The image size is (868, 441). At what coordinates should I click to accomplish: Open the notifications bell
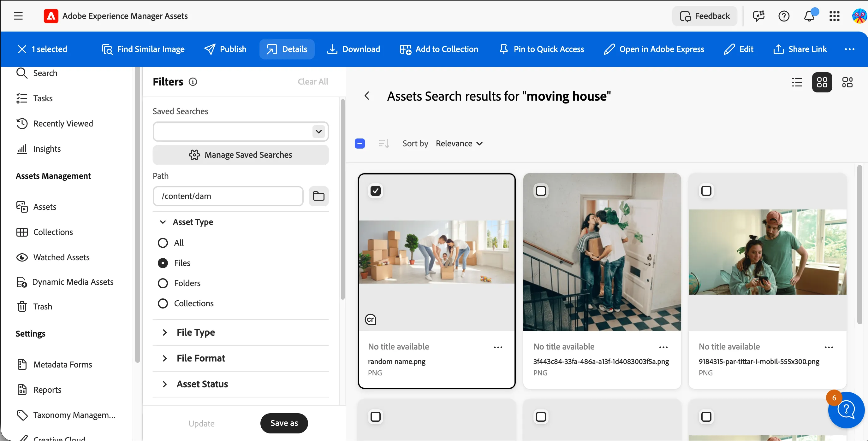809,16
